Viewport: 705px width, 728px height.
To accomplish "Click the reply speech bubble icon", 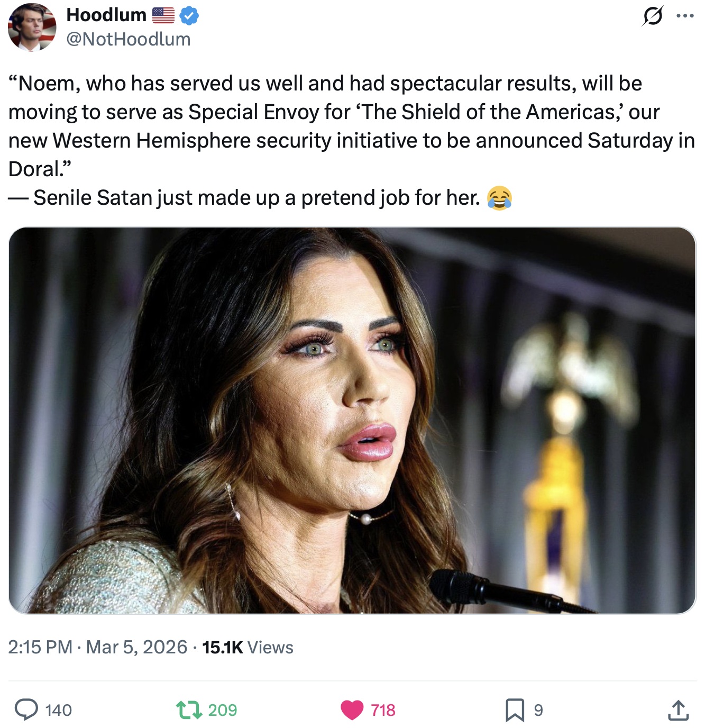I will [26, 709].
